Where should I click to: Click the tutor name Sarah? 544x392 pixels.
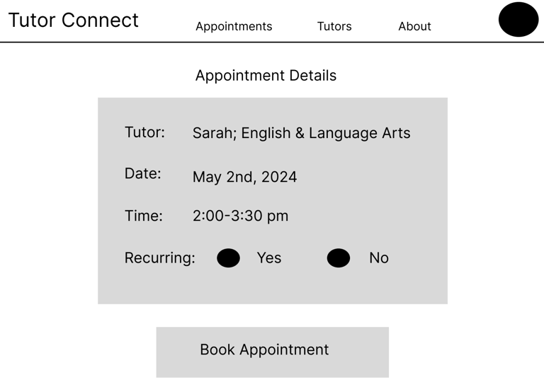point(213,133)
